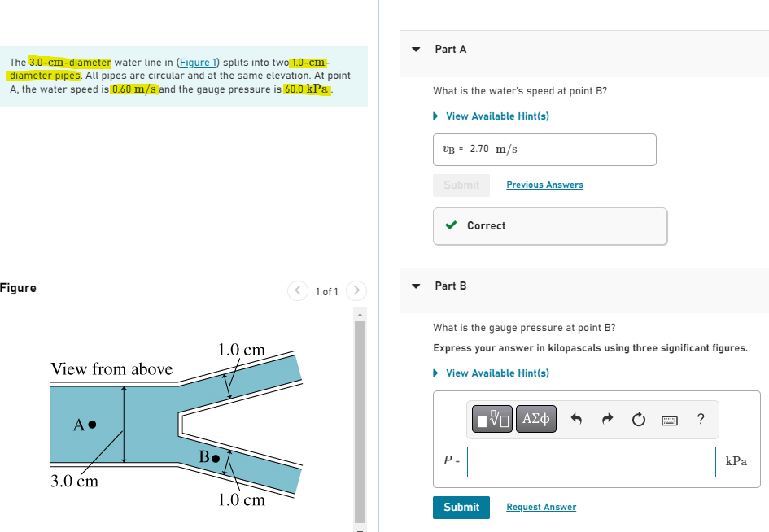769x532 pixels.
Task: Click the previous figure arrow
Action: [298, 290]
